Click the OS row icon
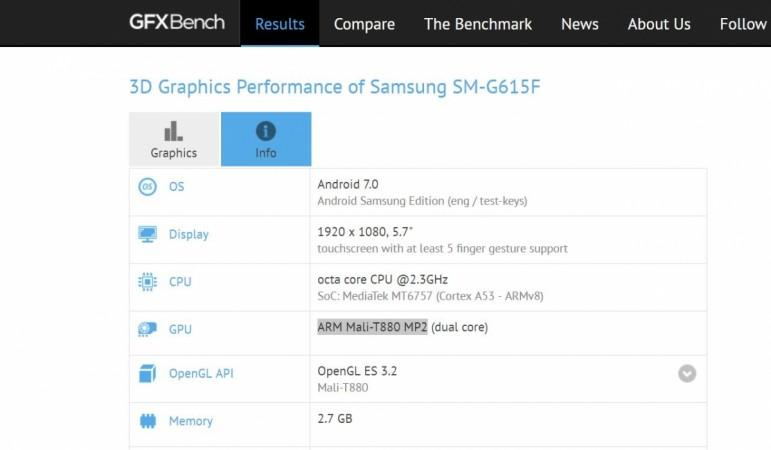771x450 pixels. coord(147,187)
